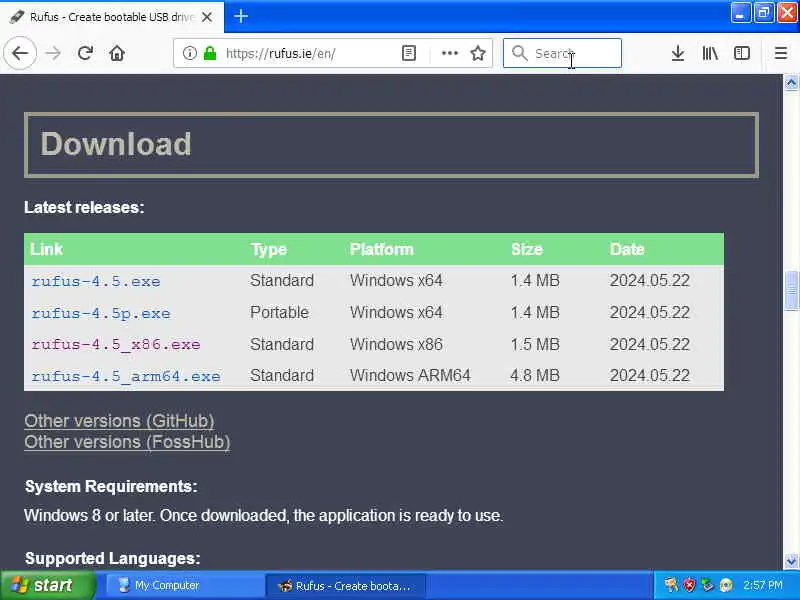Click the Link column header

click(46, 249)
